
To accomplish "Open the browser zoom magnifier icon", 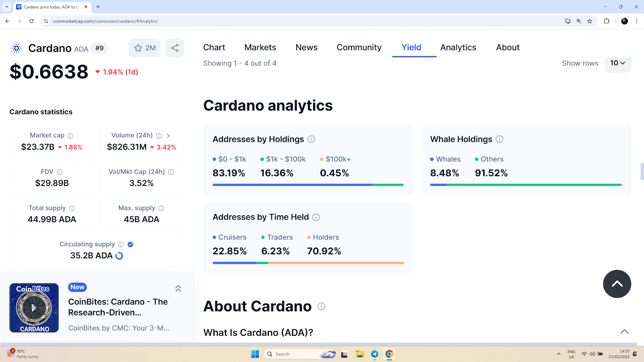I will pos(579,21).
